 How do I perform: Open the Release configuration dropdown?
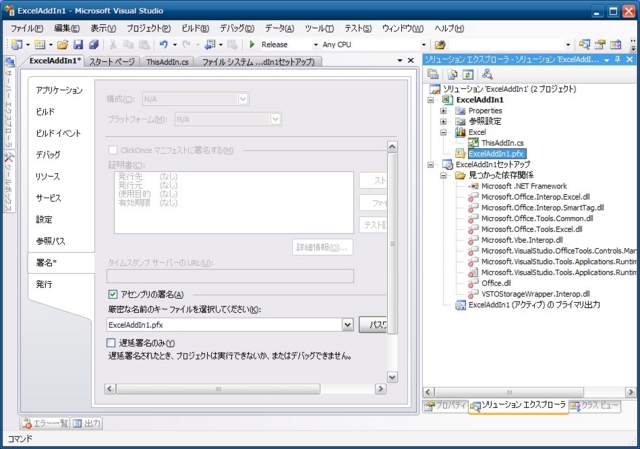click(315, 44)
